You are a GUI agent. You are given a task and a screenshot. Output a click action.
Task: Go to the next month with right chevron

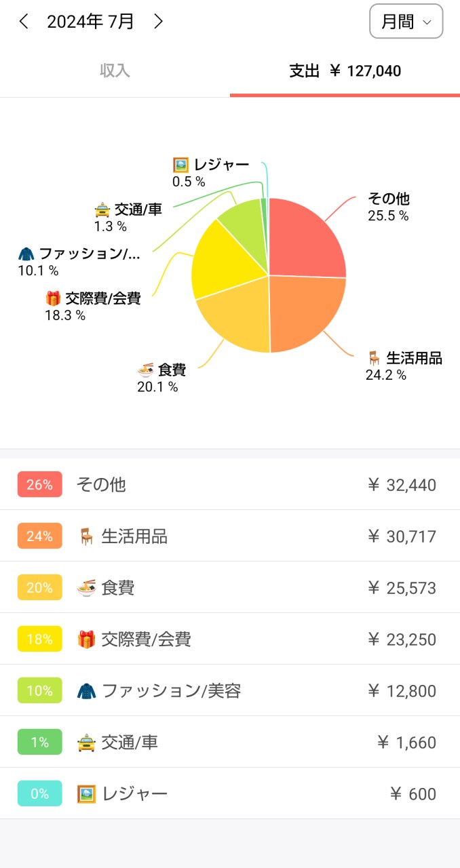tap(158, 22)
